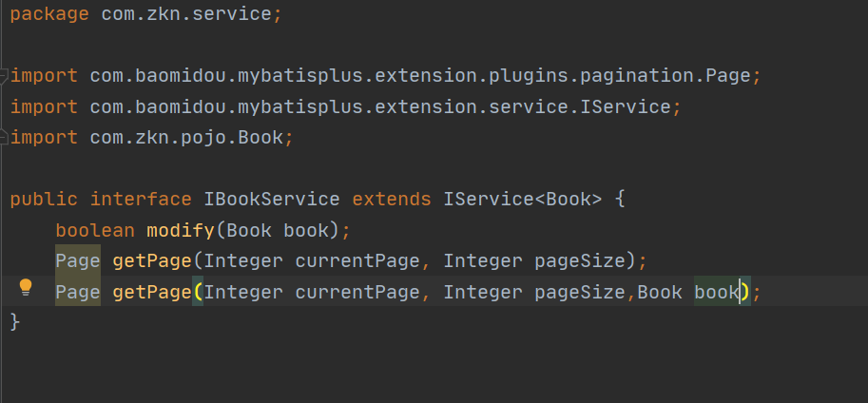Click Page return type of two-parameter getPage
Viewport: 868px width, 403px height.
[77, 260]
